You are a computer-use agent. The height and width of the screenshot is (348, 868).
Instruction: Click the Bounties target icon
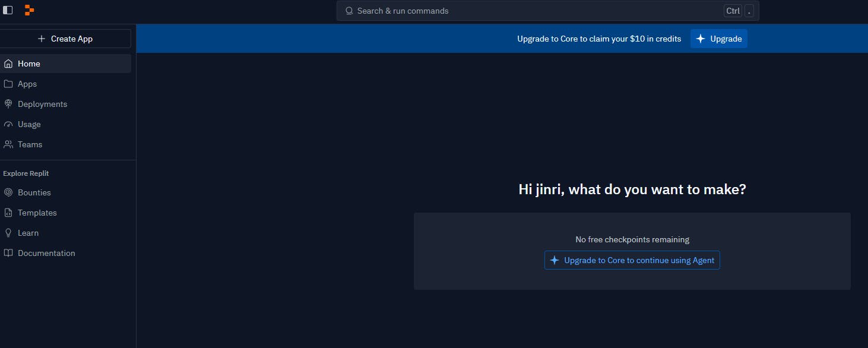tap(8, 192)
